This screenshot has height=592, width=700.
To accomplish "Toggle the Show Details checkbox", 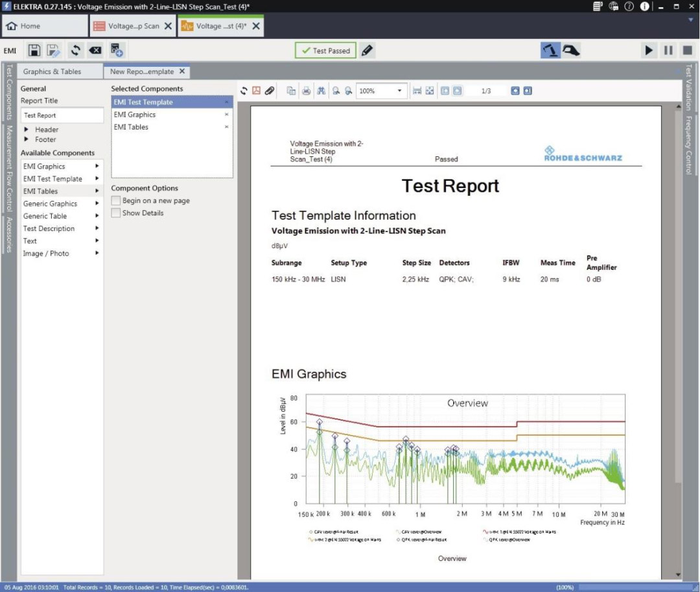I will [116, 213].
